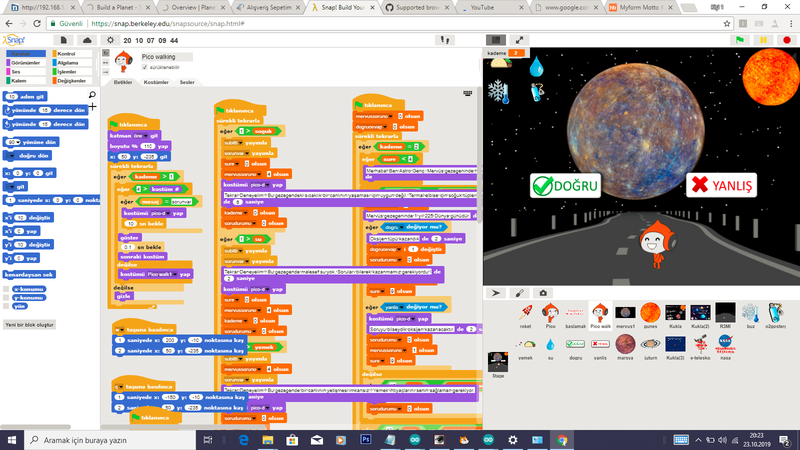Toggle the sürüklenebilir draggable checkbox
Screen dimensions: 800x450
point(144,67)
